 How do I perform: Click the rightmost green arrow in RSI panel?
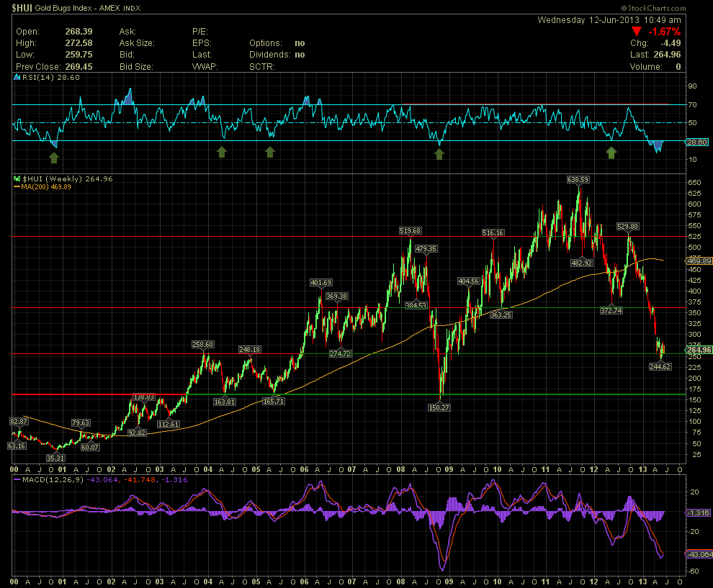611,152
